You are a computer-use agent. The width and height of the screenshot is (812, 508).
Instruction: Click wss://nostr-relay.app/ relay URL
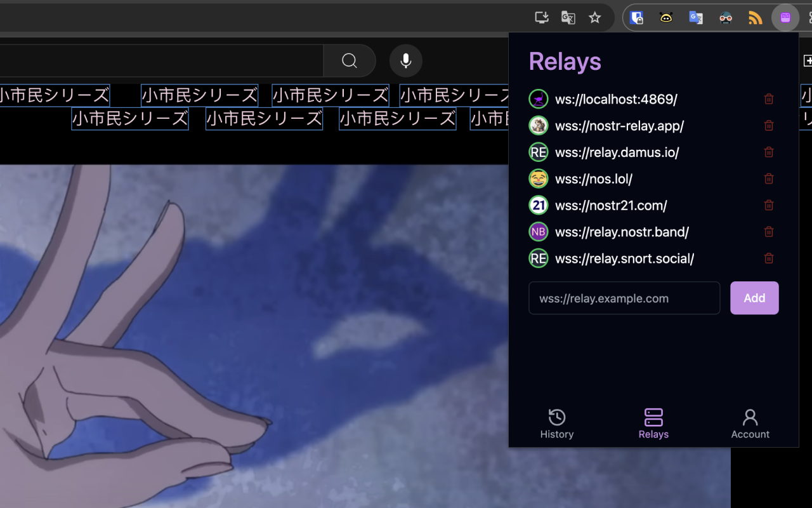pos(619,126)
